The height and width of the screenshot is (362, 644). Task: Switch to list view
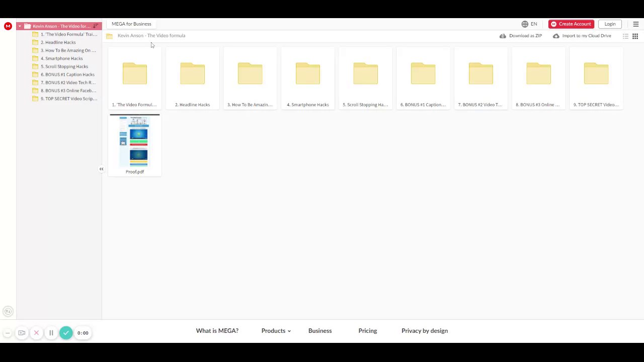625,36
